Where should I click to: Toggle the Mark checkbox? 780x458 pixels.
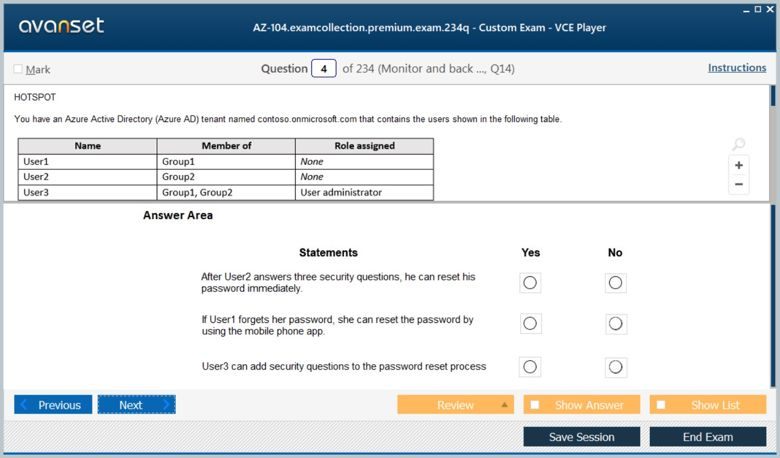(18, 69)
